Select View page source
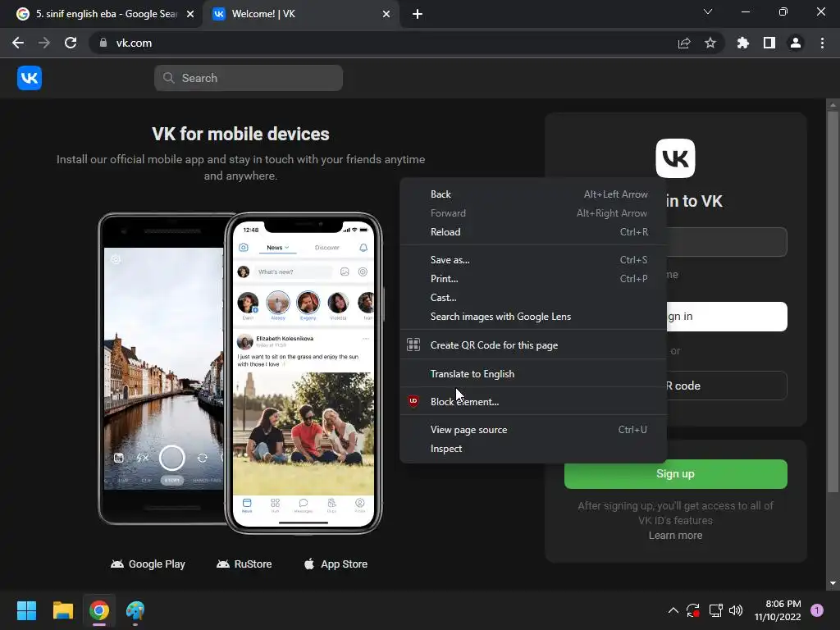 (533, 430)
